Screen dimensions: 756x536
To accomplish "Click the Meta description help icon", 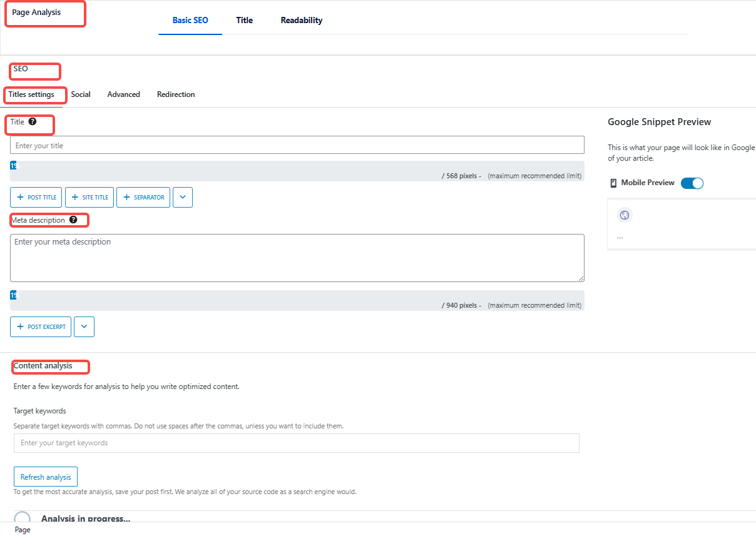I will coord(73,220).
